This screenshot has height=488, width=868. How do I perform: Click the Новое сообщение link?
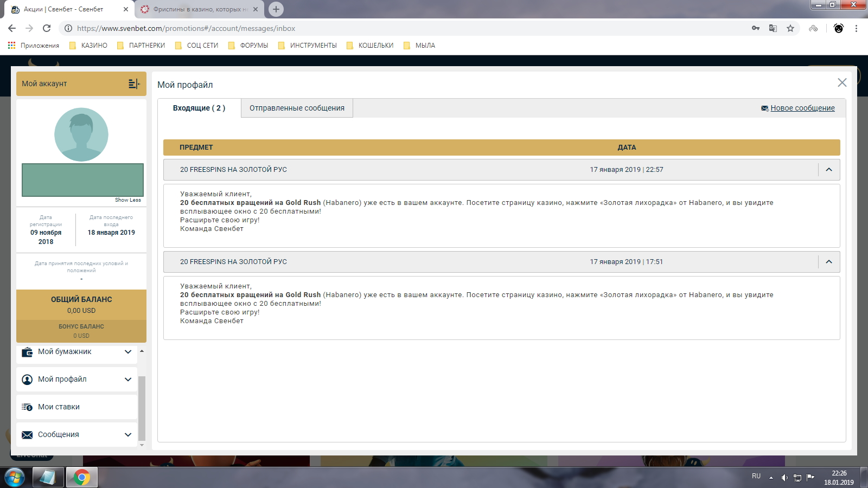coord(802,108)
